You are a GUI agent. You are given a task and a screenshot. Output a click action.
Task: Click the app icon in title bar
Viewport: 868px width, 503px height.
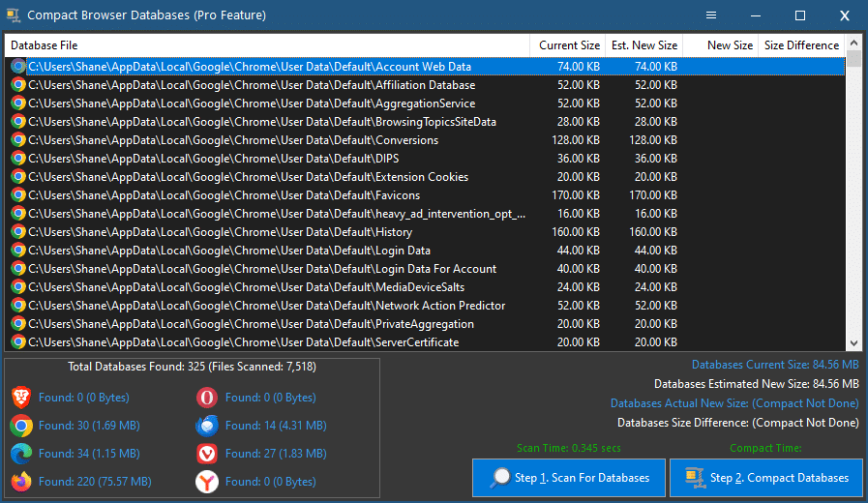coord(14,15)
